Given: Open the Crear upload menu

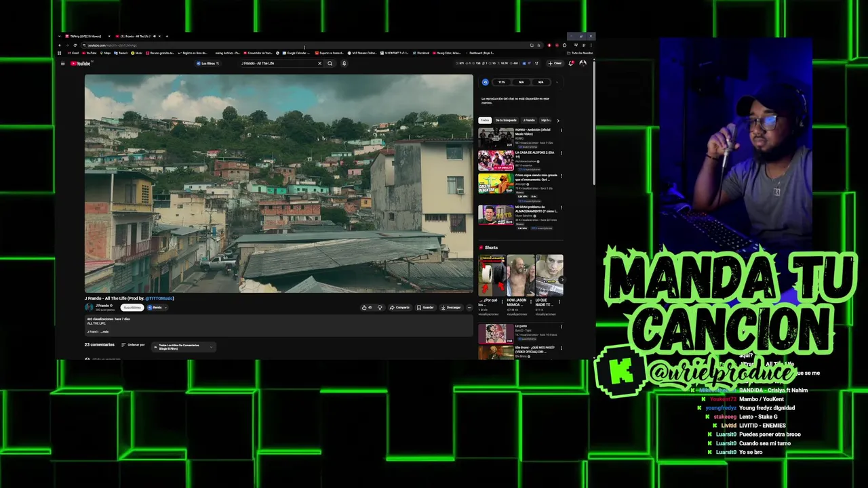Looking at the screenshot, I should click(555, 63).
